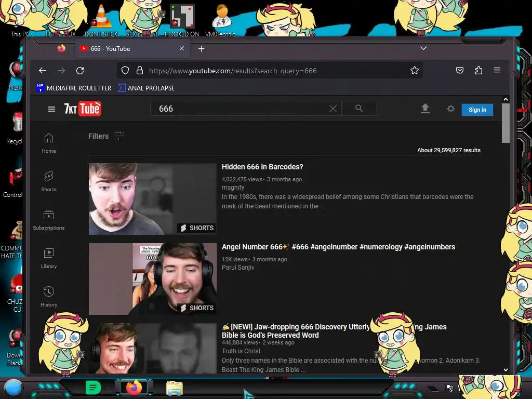Toggle the YouTube guide hamburger menu

[51, 109]
